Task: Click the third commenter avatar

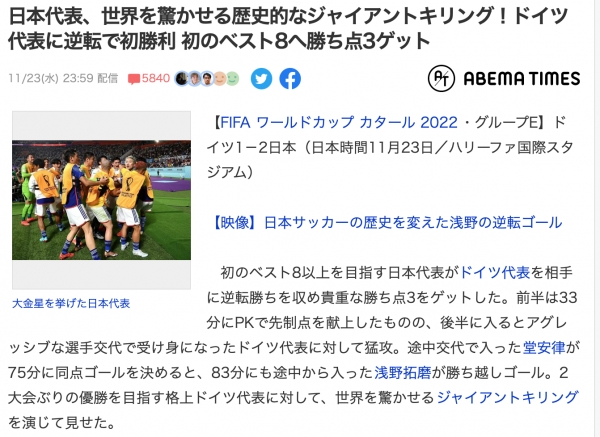Action: pos(207,78)
